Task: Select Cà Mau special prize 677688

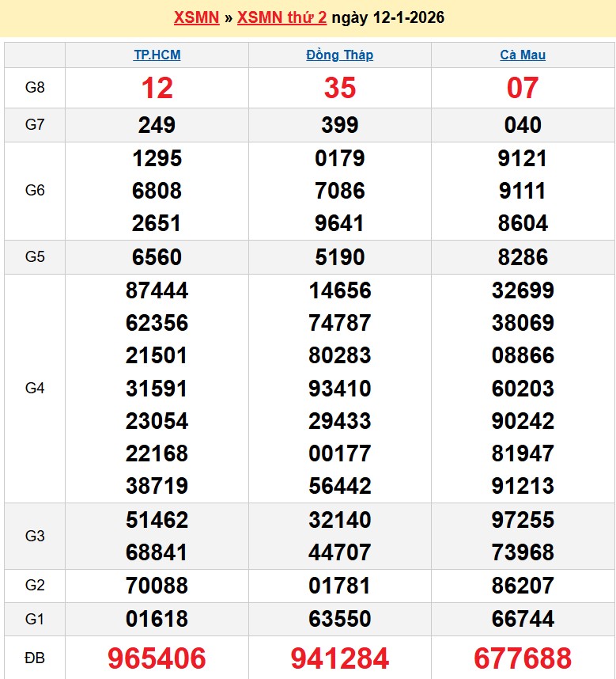Action: coord(523,658)
